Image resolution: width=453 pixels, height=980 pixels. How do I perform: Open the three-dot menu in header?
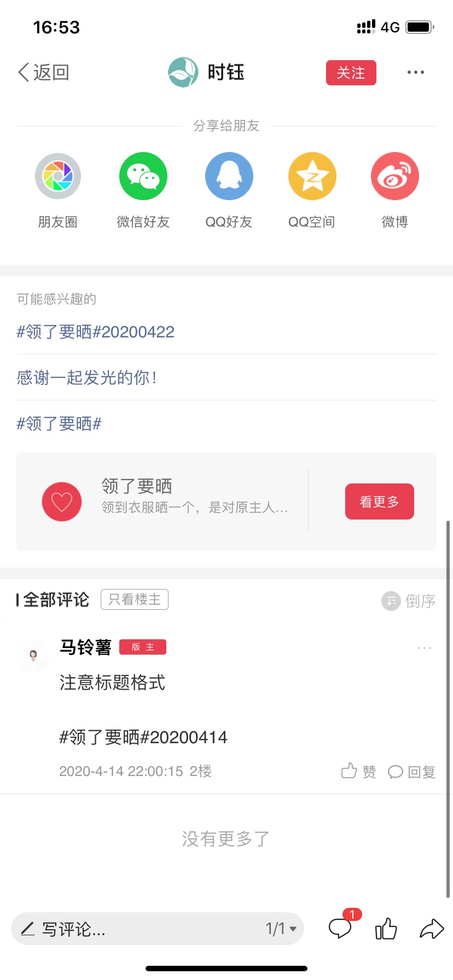point(416,72)
